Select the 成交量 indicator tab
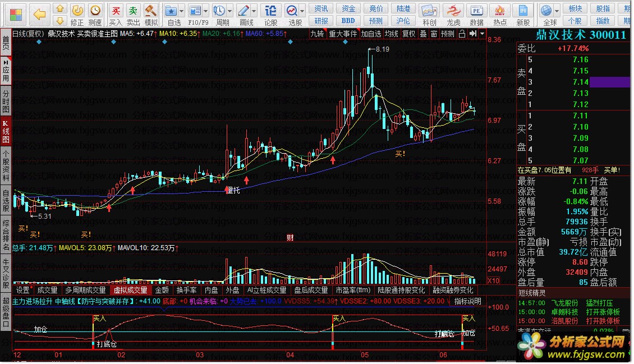Viewport: 634px width, 364px height. click(47, 290)
